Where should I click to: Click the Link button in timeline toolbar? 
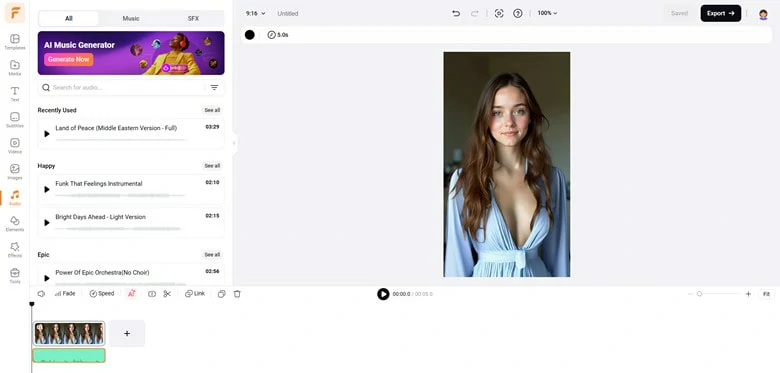[x=195, y=294]
